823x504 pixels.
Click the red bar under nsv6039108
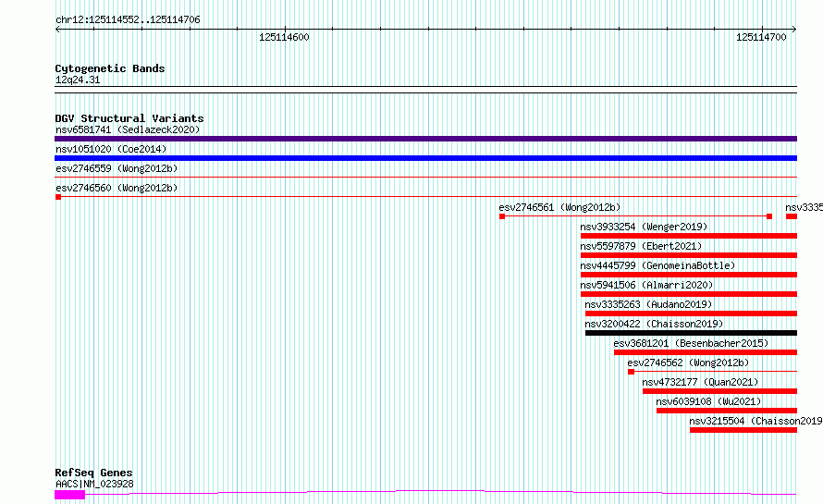click(x=727, y=411)
